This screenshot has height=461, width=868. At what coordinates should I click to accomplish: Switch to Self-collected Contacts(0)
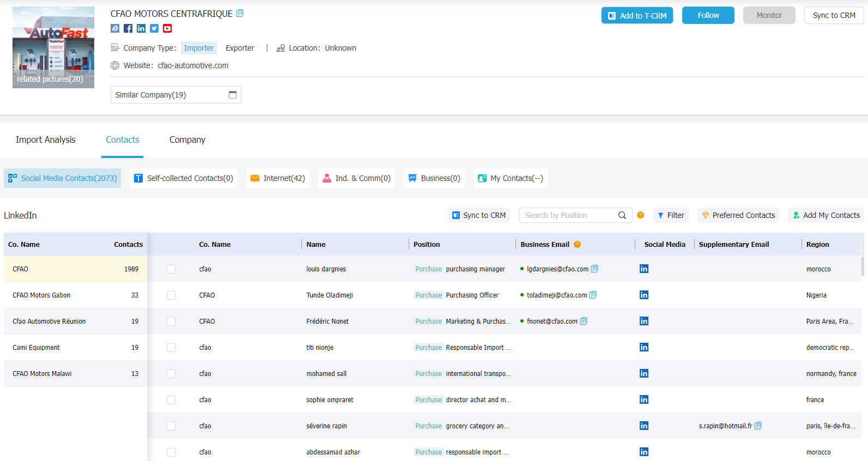(x=184, y=178)
